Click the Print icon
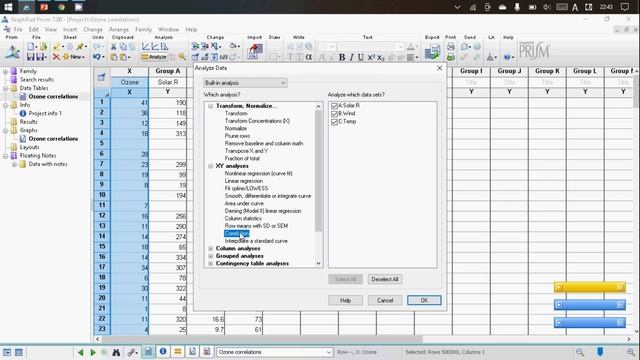 (x=451, y=47)
